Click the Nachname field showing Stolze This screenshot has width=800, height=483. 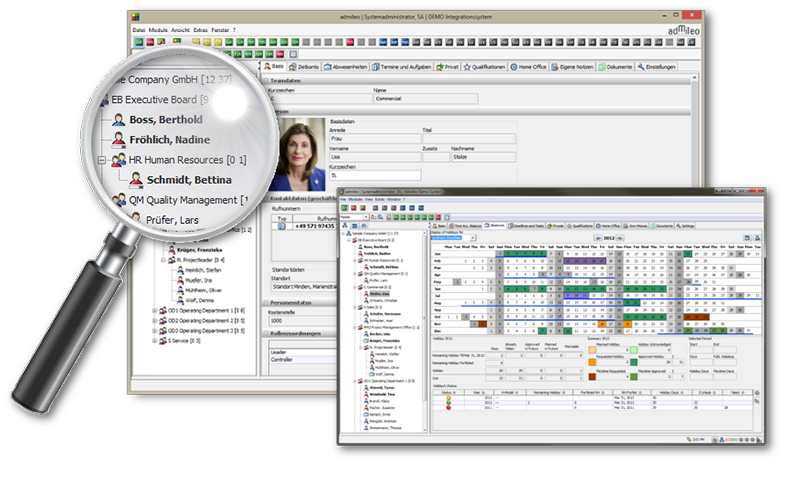(483, 157)
